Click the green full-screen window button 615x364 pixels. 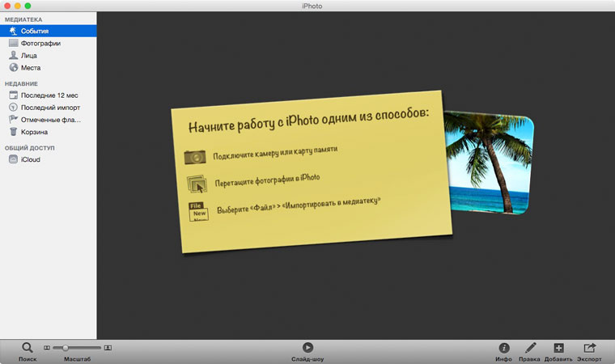point(28,6)
